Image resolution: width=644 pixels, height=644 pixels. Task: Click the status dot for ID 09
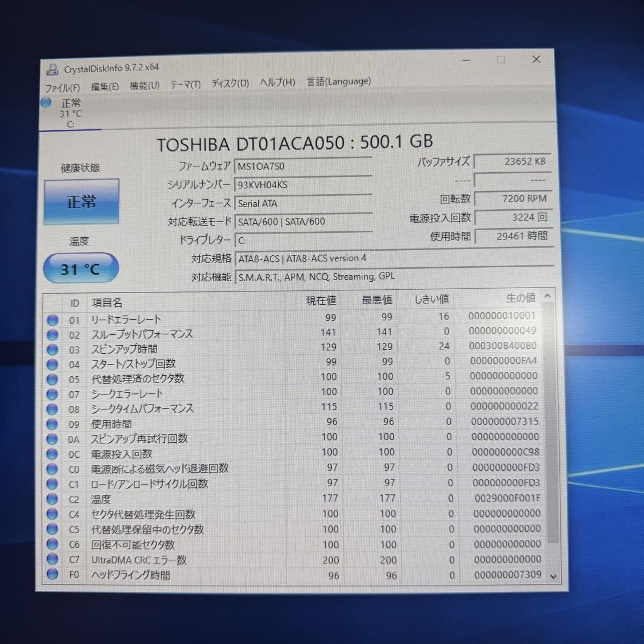point(53,425)
